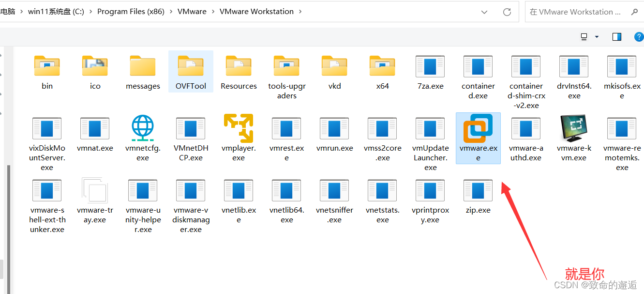Open the blue Help question mark
The height and width of the screenshot is (294, 644).
(639, 37)
